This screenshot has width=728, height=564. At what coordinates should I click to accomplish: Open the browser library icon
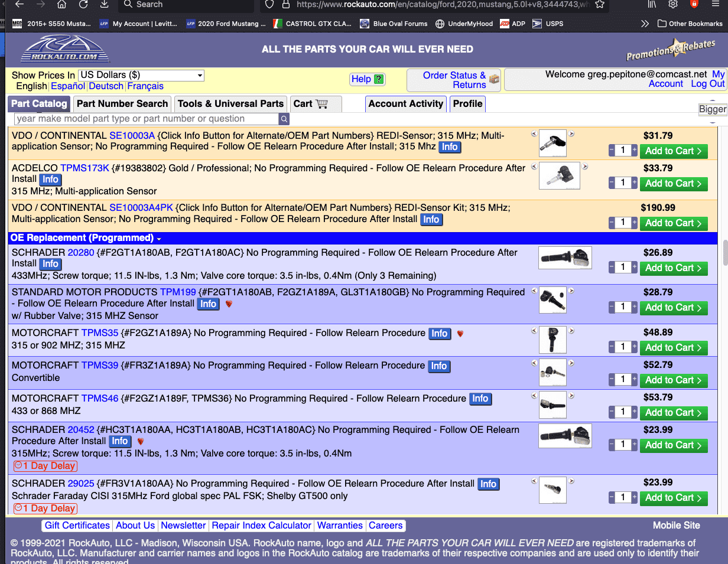click(x=652, y=4)
